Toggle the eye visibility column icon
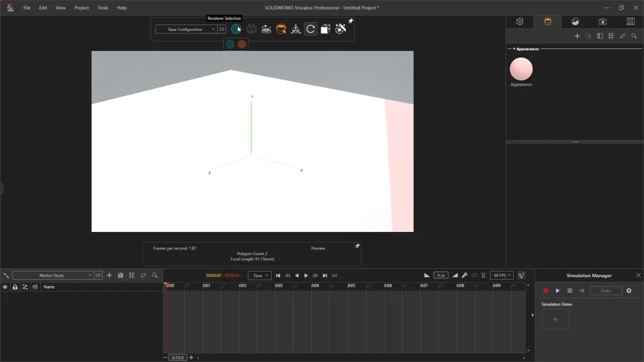The height and width of the screenshot is (362, 644). tap(5, 287)
